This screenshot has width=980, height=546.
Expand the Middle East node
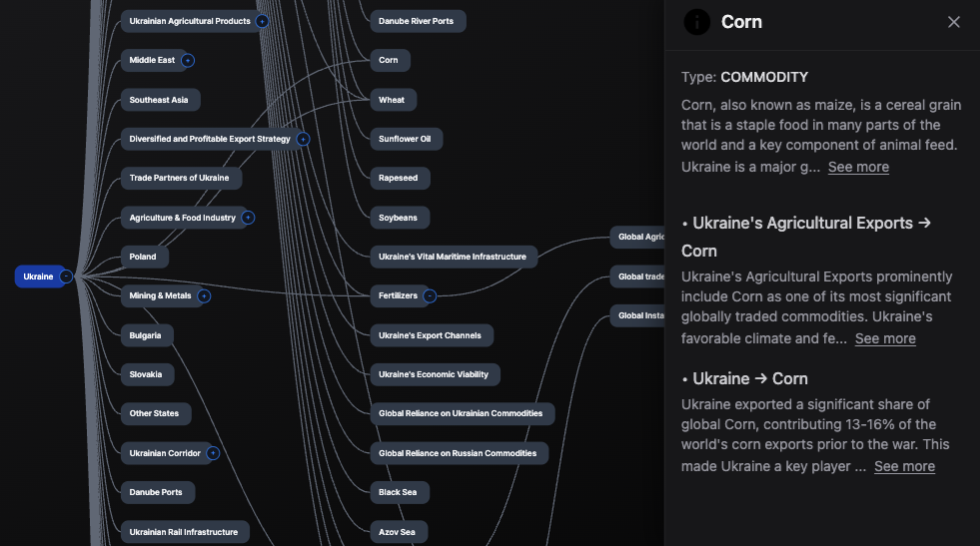[188, 61]
